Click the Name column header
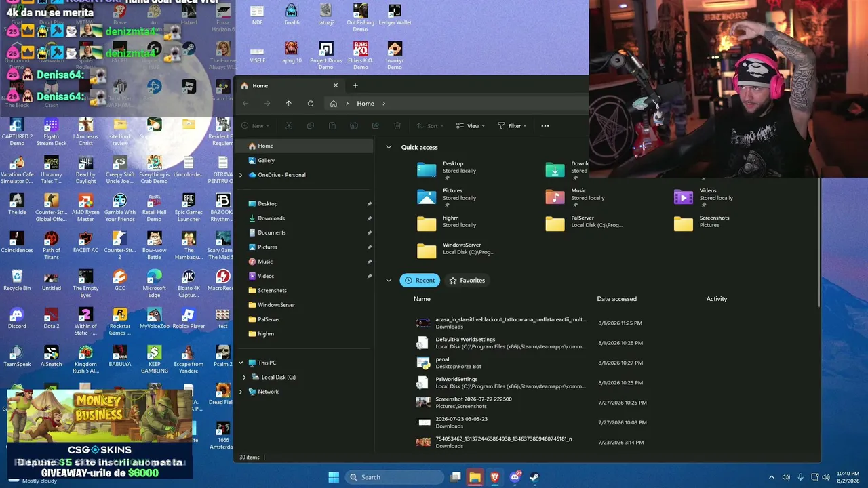Viewport: 868px width, 488px height. point(422,299)
